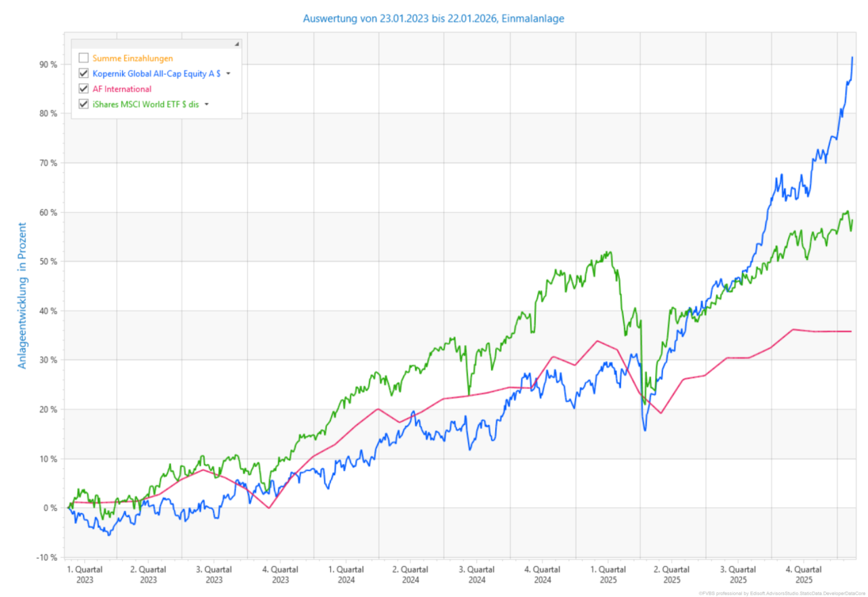This screenshot has width=868, height=597.
Task: Click the iShares MSCI World ETF legend label
Action: [145, 104]
